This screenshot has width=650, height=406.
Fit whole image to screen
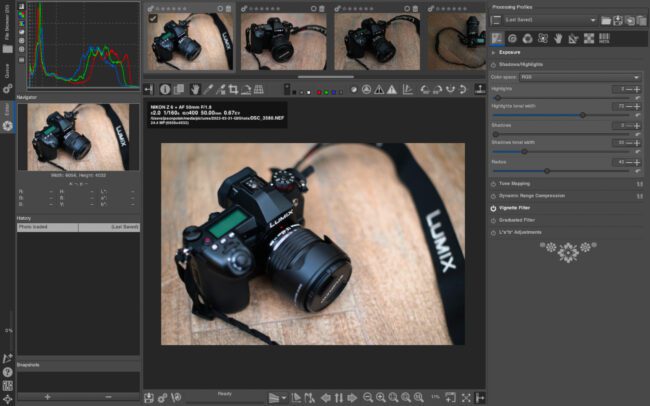click(x=393, y=398)
